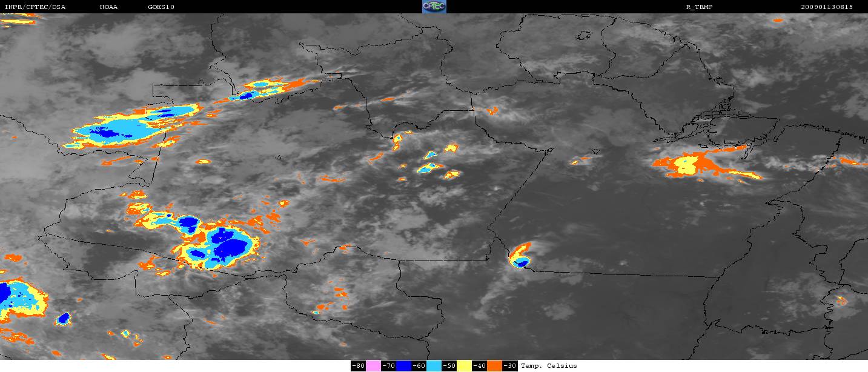The height and width of the screenshot is (372, 868).
Task: Click the pink legend swatch
Action: click(x=373, y=366)
